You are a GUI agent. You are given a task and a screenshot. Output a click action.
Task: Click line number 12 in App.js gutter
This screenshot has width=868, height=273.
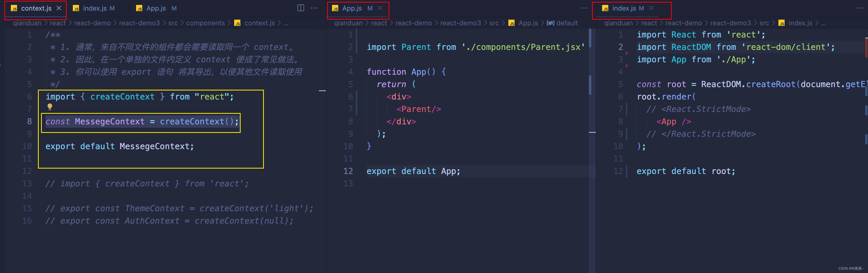(348, 171)
